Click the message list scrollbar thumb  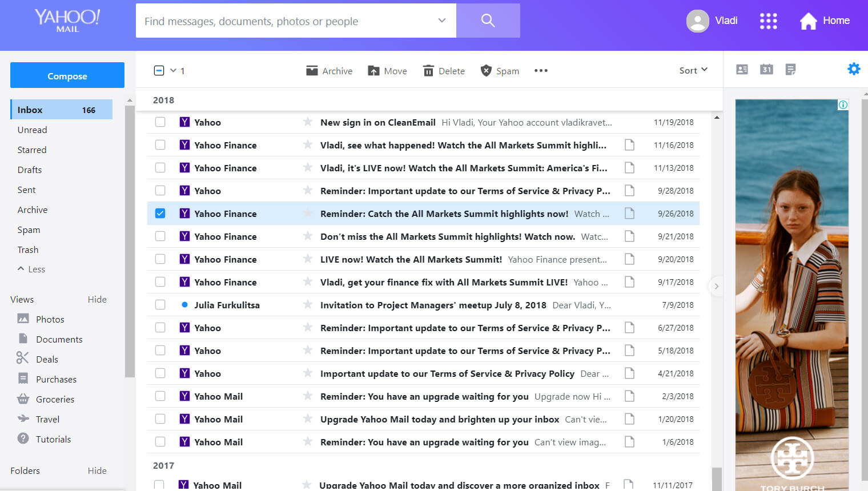[x=717, y=478]
